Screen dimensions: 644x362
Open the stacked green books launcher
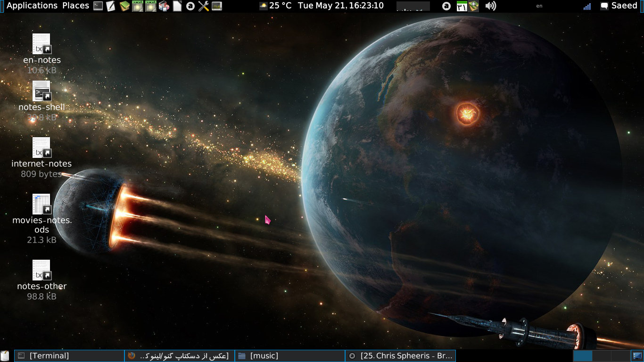tap(124, 6)
